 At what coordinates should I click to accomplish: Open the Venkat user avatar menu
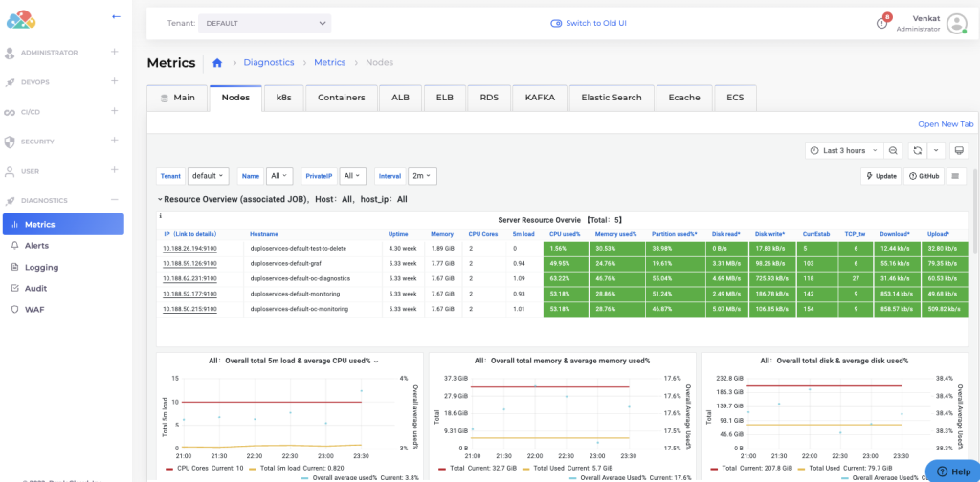pyautogui.click(x=956, y=24)
